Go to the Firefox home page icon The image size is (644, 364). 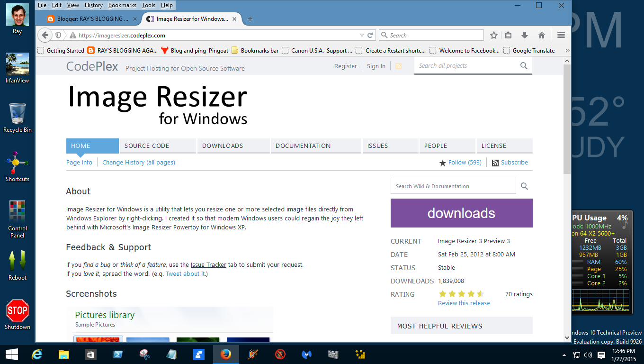point(542,35)
